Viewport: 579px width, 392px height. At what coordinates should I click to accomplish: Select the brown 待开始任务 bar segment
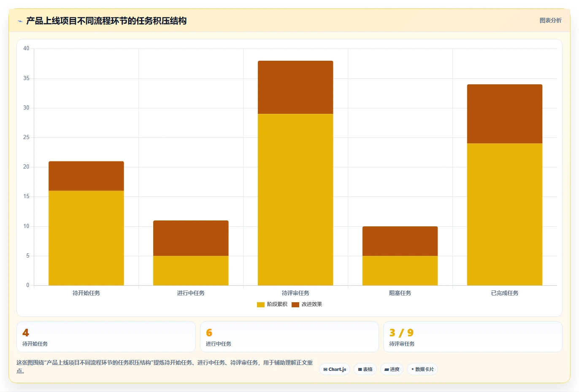pos(86,176)
